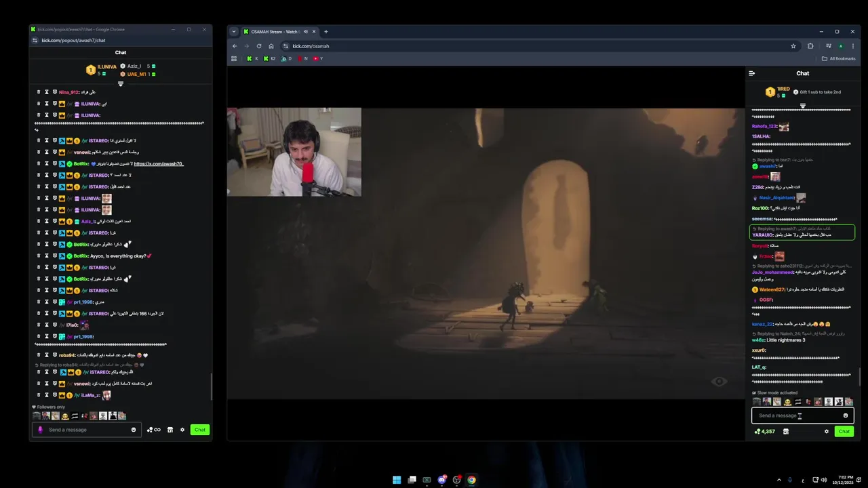
Task: Open the Chrome profile avatar icon
Action: click(x=841, y=46)
